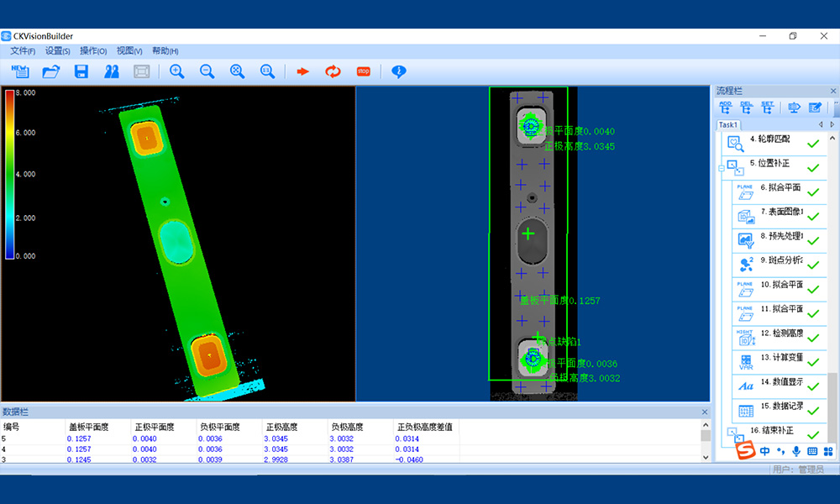Collapse the 5. 位置补正 tree node
This screenshot has height=504, width=840.
point(721,169)
